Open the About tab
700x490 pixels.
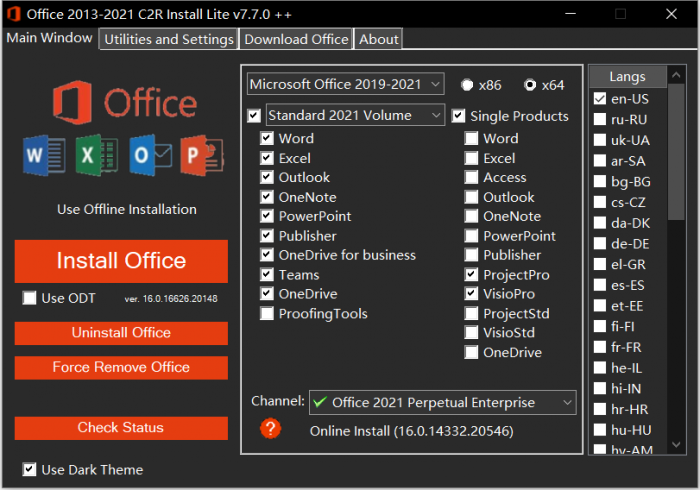[379, 39]
